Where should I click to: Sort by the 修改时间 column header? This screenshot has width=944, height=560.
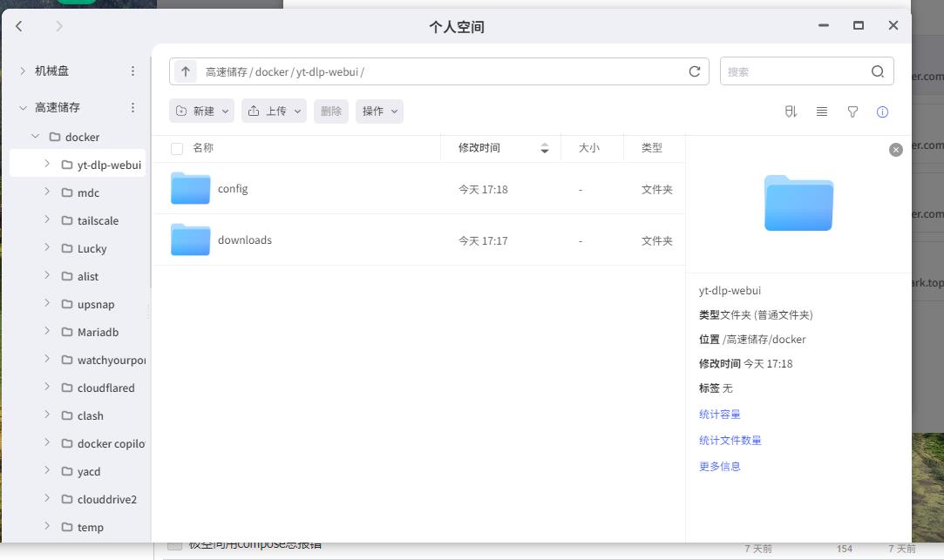[x=480, y=148]
